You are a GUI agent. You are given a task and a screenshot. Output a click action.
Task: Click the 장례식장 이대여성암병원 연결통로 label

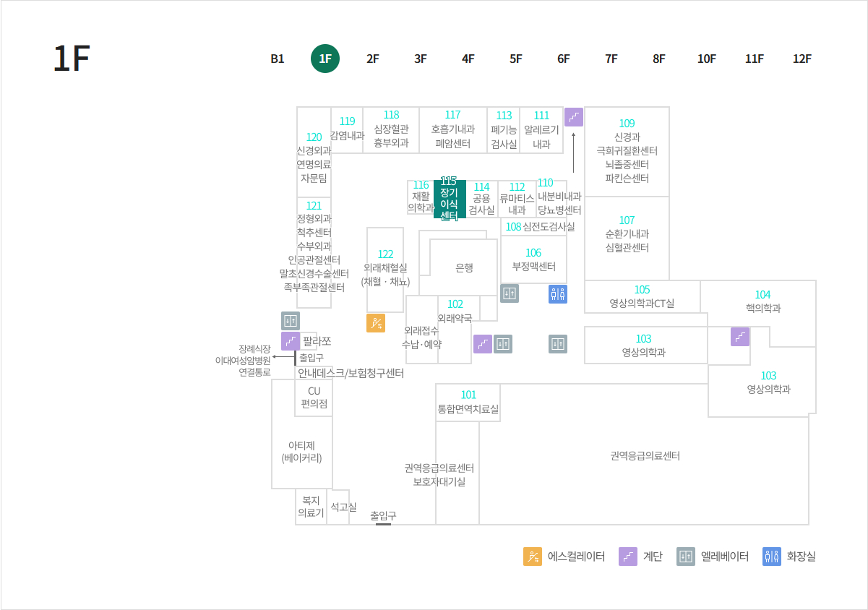(x=243, y=361)
